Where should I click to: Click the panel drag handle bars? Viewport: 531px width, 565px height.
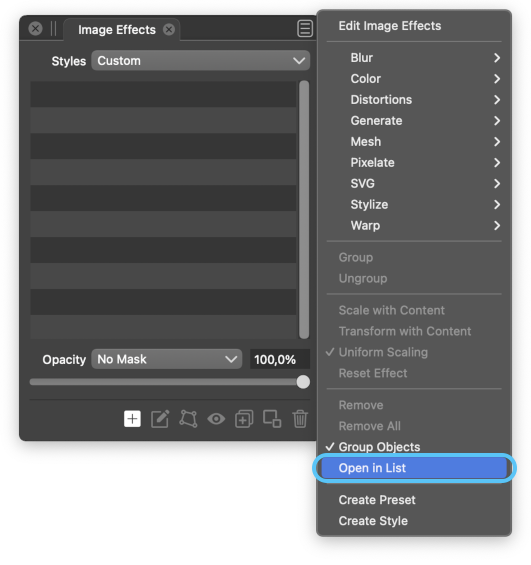[54, 28]
